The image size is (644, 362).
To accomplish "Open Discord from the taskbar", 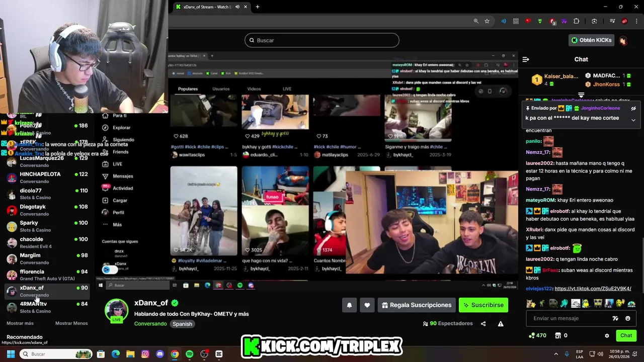I will tap(160, 354).
